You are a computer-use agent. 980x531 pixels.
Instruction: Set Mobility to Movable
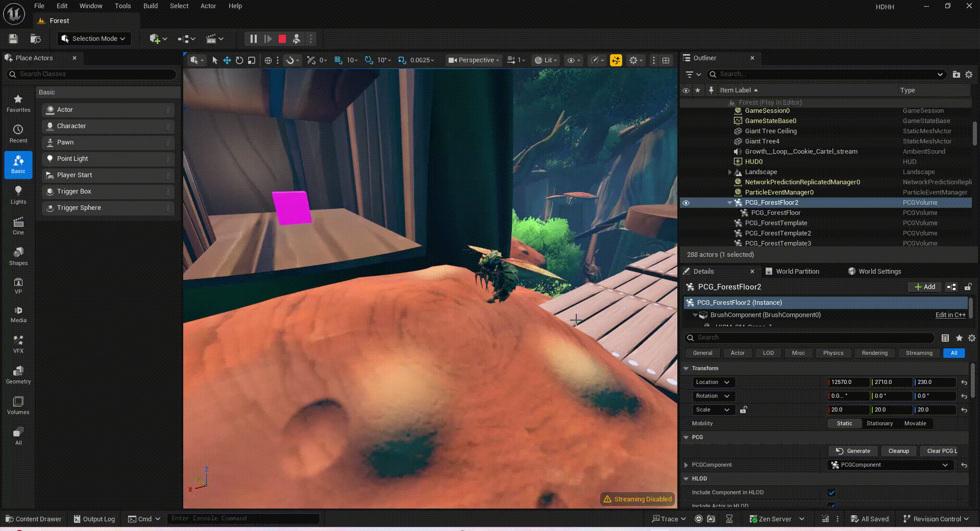[915, 423]
